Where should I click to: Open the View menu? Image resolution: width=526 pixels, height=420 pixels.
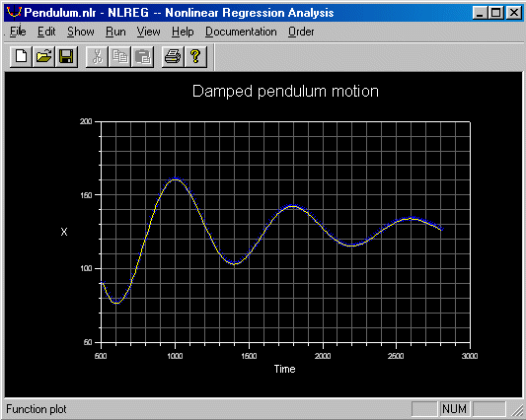pyautogui.click(x=148, y=32)
